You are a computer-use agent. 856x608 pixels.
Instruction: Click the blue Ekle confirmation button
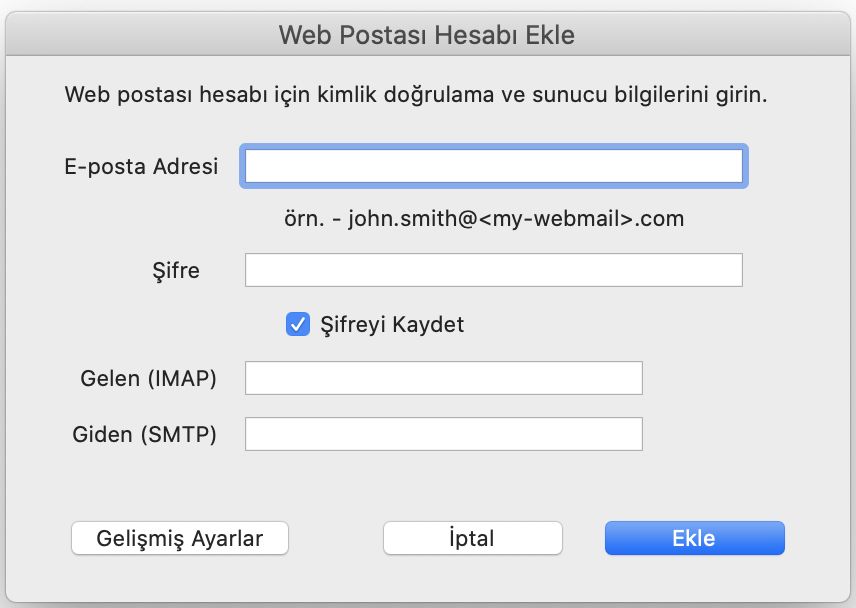(x=694, y=538)
